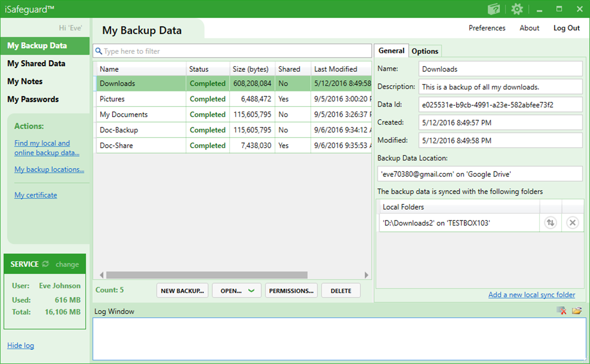Screen dimensions: 590x364
Task: Open Preferences from top bar
Action: 487,28
